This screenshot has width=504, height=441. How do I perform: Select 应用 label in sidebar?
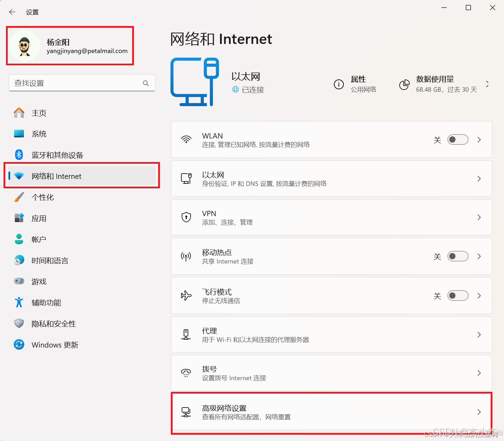pos(39,218)
